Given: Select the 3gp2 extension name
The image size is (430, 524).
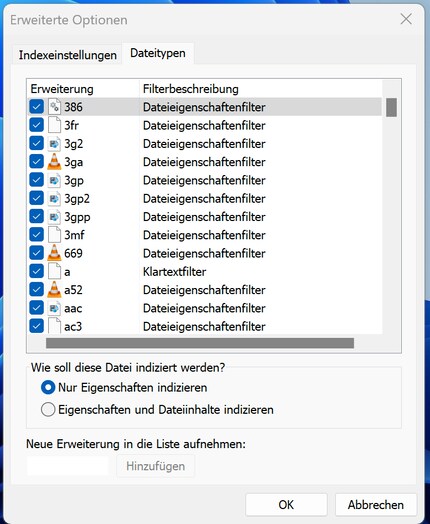Looking at the screenshot, I should 77,199.
